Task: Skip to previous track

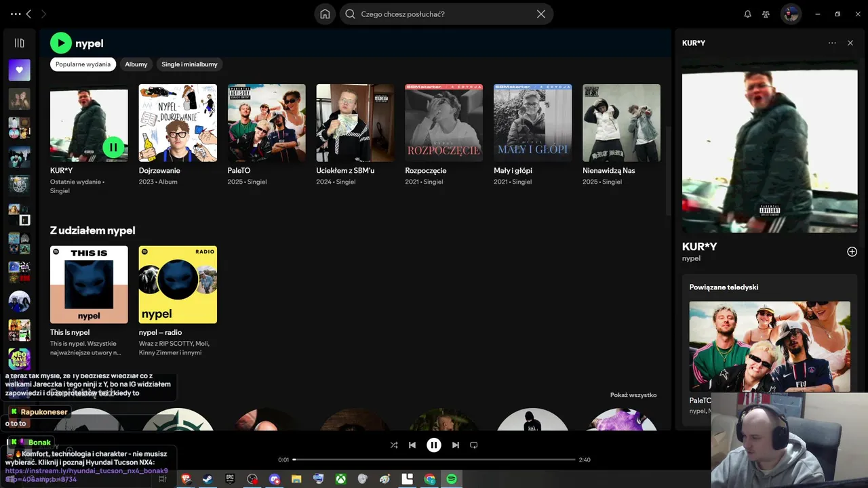Action: click(x=412, y=445)
